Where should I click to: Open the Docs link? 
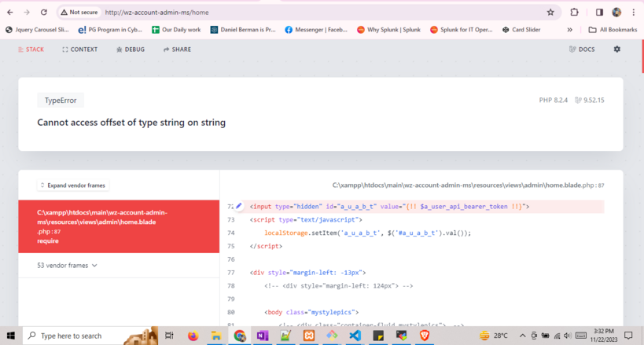point(582,50)
